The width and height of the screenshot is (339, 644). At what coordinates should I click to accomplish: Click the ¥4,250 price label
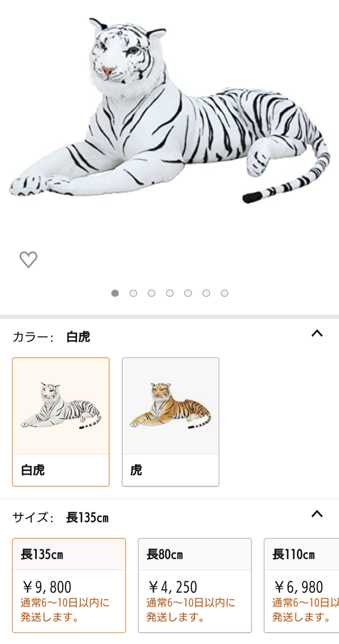[x=172, y=588]
